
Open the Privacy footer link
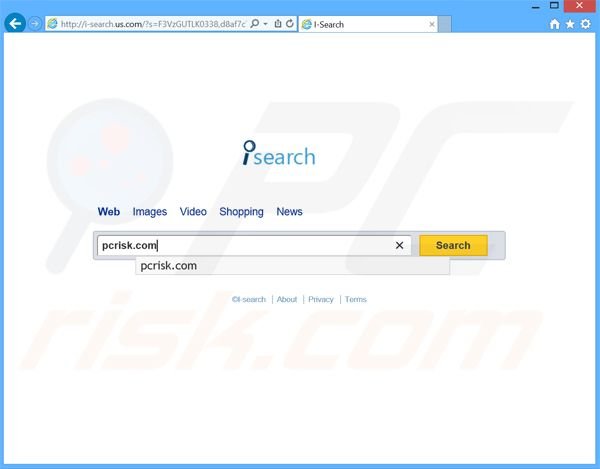(x=321, y=299)
